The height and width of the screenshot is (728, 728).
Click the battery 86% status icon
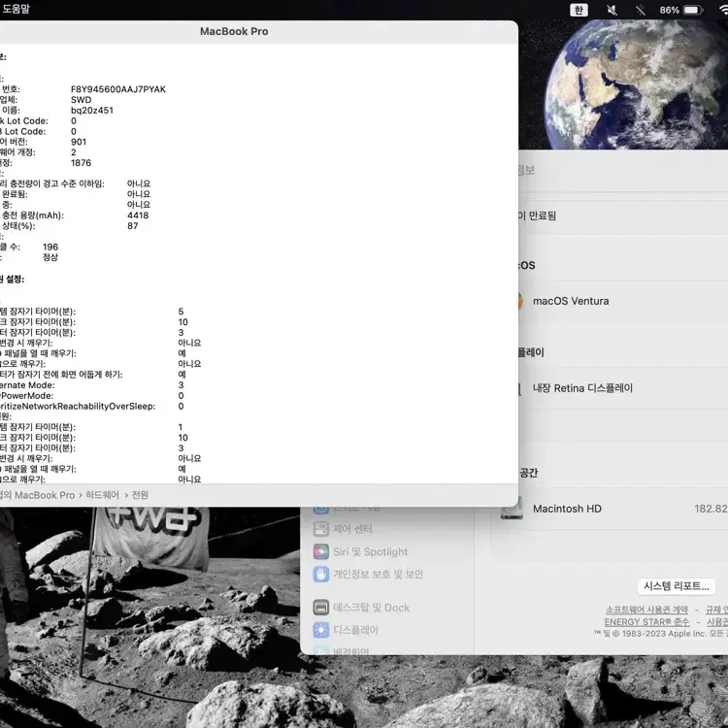coord(681,10)
